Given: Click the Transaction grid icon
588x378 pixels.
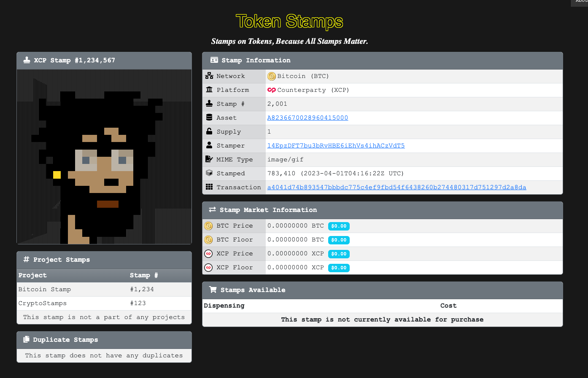Looking at the screenshot, I should (209, 187).
